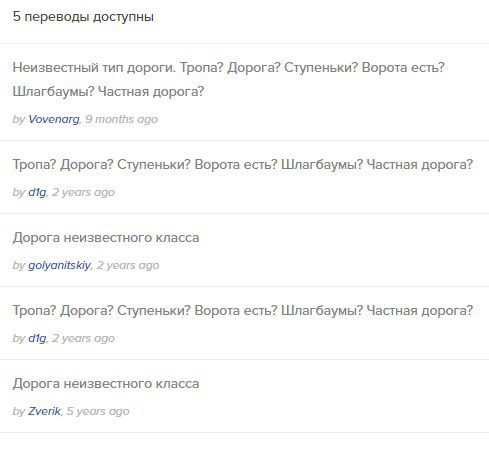Open the golyanitskiy author profile link

pos(59,265)
